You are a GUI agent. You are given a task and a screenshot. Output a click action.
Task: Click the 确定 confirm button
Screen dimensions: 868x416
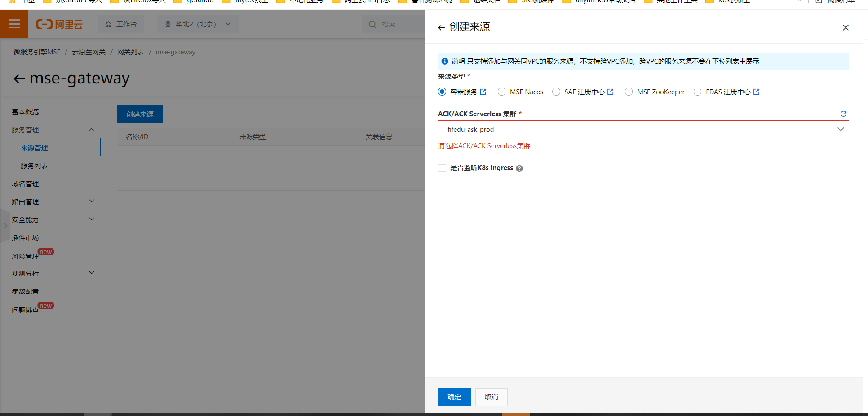tap(454, 397)
